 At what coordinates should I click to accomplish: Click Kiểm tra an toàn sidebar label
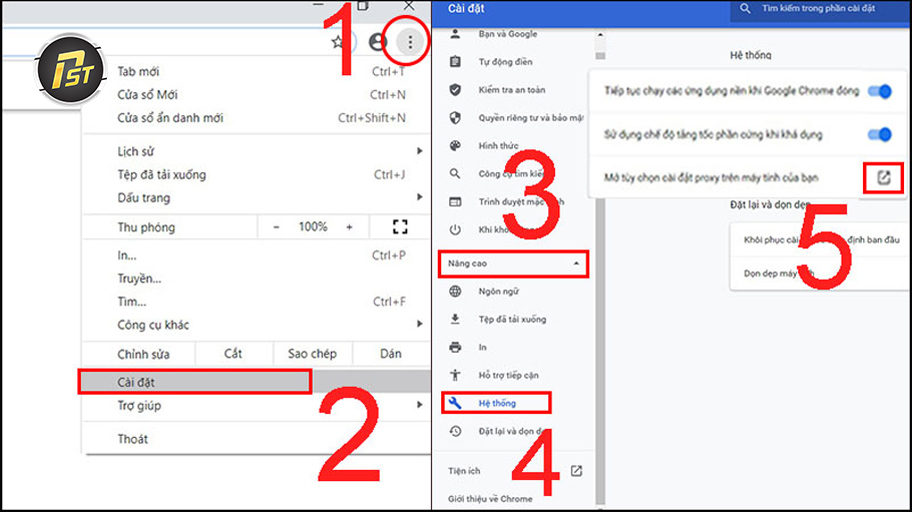512,90
